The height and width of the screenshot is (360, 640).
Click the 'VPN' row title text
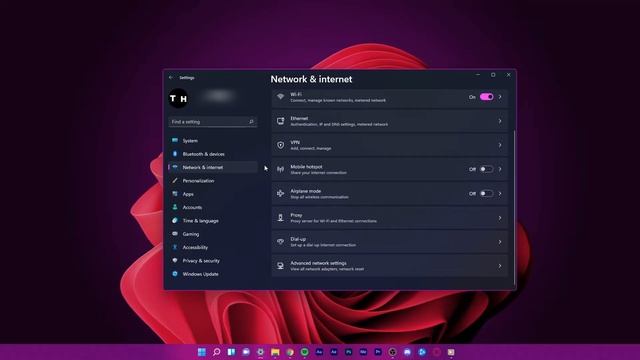[295, 142]
